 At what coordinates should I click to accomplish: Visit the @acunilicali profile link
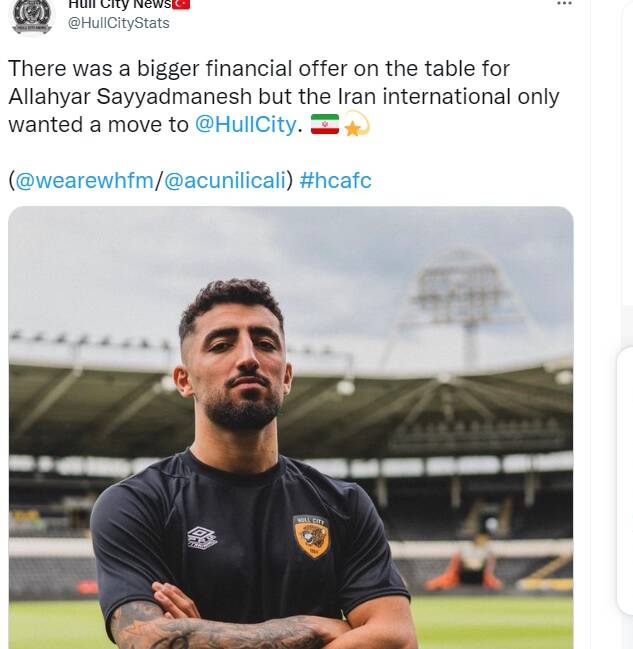click(224, 181)
